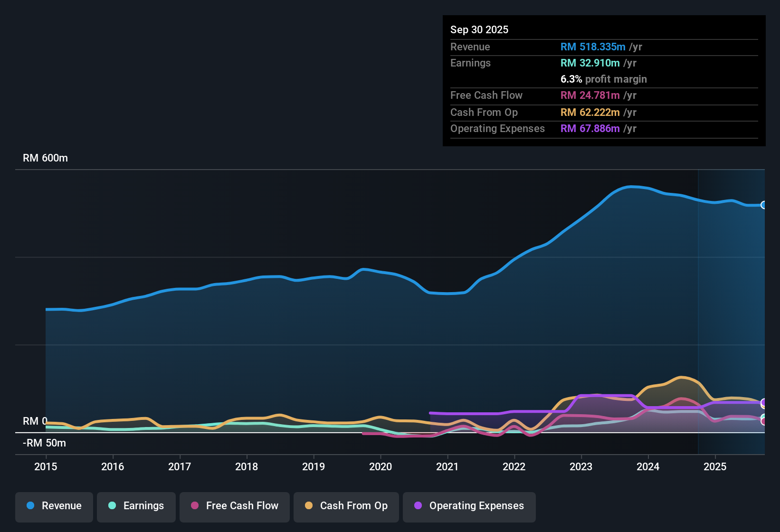Click the blue Revenue dot icon in legend
Image resolution: width=780 pixels, height=532 pixels.
[30, 506]
